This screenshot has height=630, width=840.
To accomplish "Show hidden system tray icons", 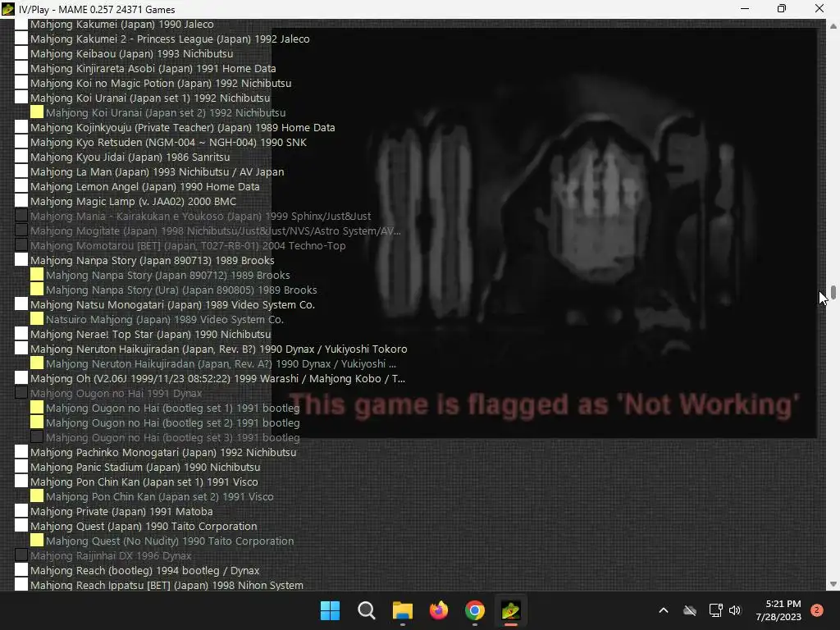I will click(663, 610).
